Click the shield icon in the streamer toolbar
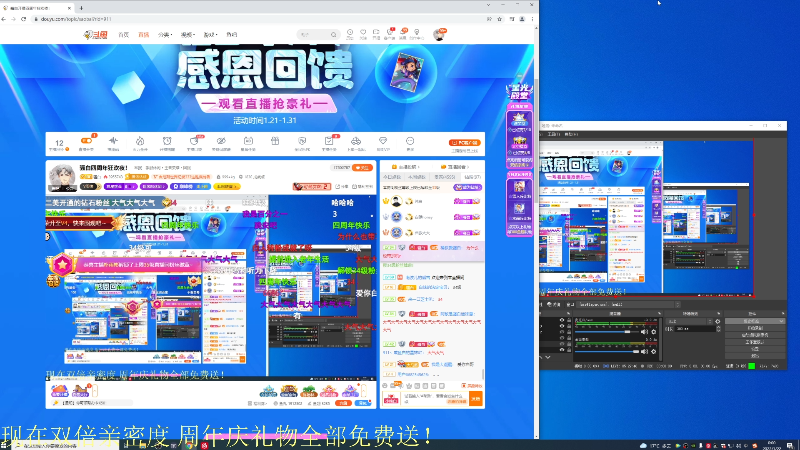800x450 pixels. 302,143
